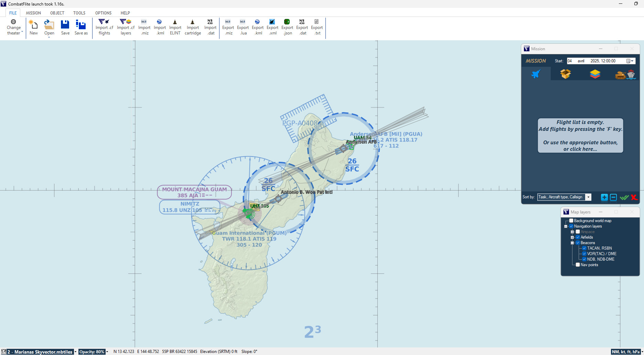Viewport: 644px width, 355px height.
Task: Click the green double-check validation icon
Action: point(624,197)
